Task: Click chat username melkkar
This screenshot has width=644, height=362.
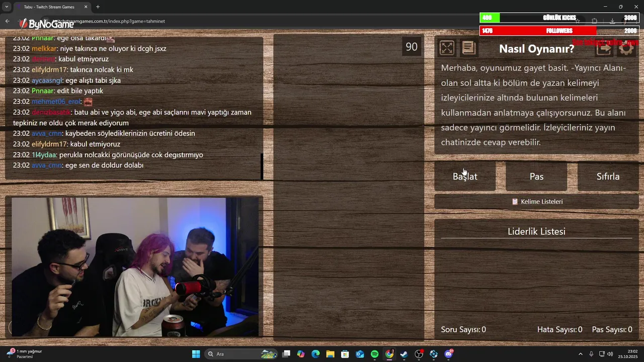Action: click(x=45, y=49)
